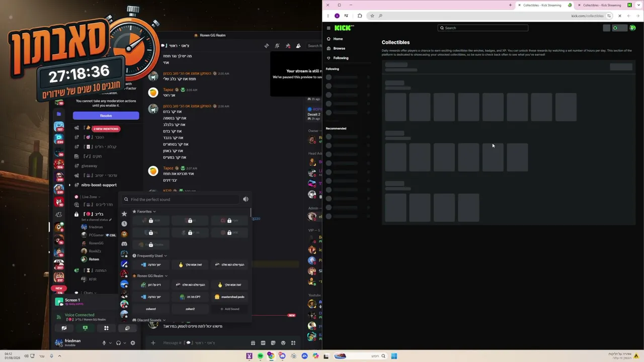The width and height of the screenshot is (644, 362).
Task: Collapse the Ronen GG Realm sounds section
Action: (x=149, y=276)
